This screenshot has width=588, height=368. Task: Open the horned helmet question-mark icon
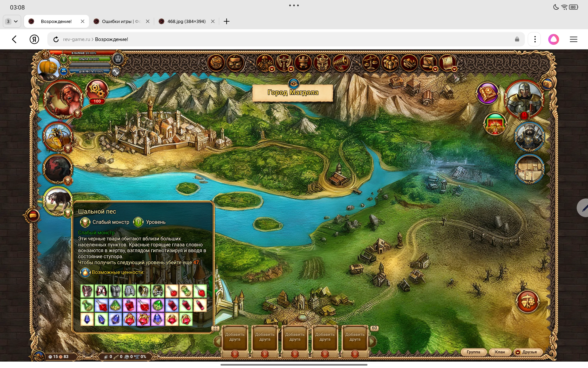[x=322, y=63]
